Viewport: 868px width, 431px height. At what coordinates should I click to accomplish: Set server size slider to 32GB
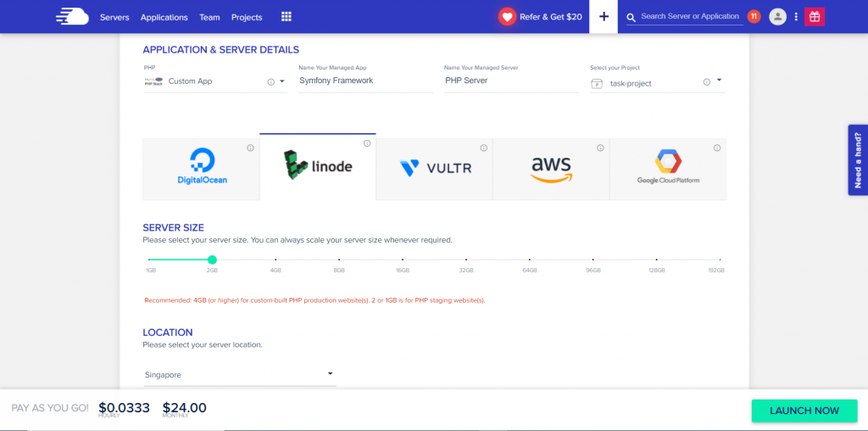pos(466,260)
